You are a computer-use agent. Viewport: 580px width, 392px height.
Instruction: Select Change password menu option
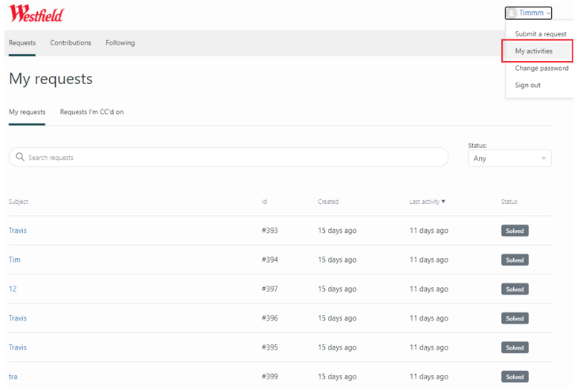coord(541,68)
